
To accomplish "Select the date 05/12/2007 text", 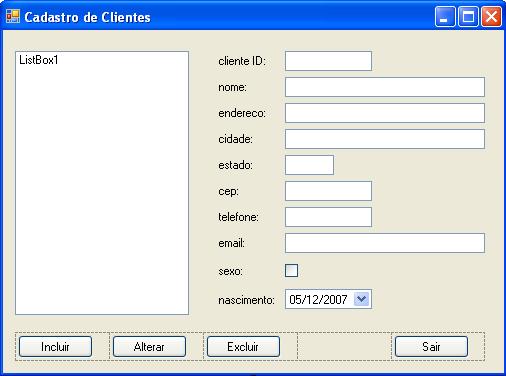I will click(318, 299).
